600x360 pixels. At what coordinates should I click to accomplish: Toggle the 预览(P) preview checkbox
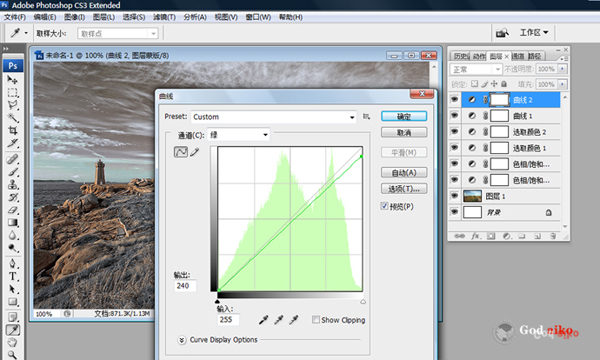click(x=384, y=206)
